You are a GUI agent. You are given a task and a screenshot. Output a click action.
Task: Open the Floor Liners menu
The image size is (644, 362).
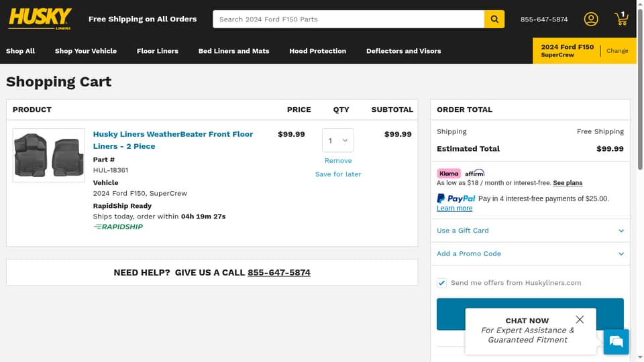point(157,51)
